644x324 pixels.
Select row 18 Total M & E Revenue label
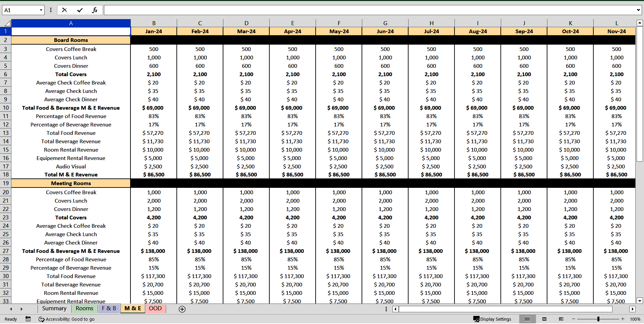pyautogui.click(x=71, y=174)
